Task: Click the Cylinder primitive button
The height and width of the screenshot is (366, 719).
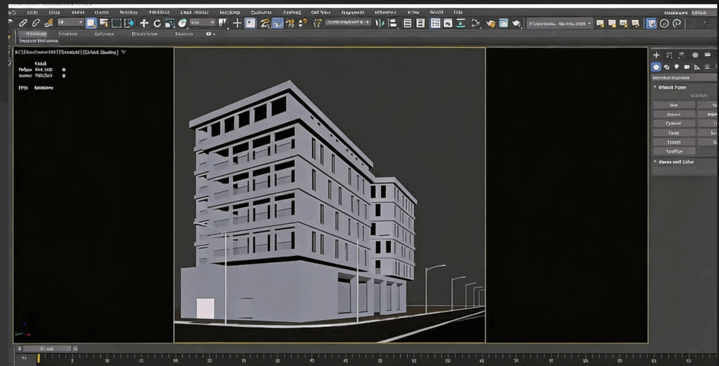Action: point(674,123)
